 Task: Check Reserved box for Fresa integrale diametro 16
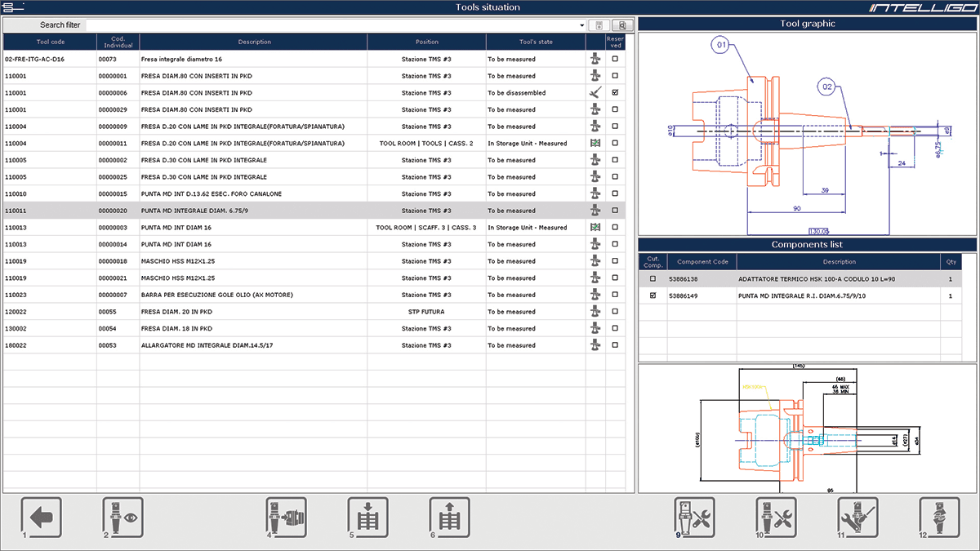click(x=615, y=60)
